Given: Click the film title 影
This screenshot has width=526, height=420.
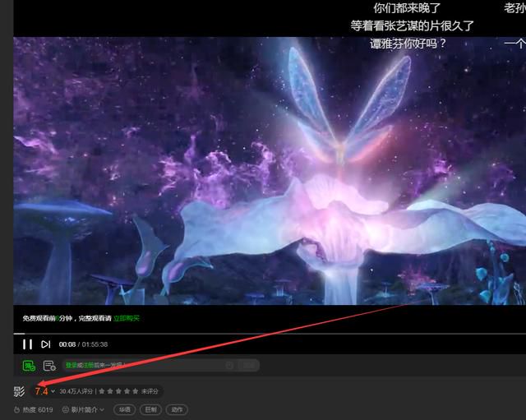Looking at the screenshot, I should point(19,391).
